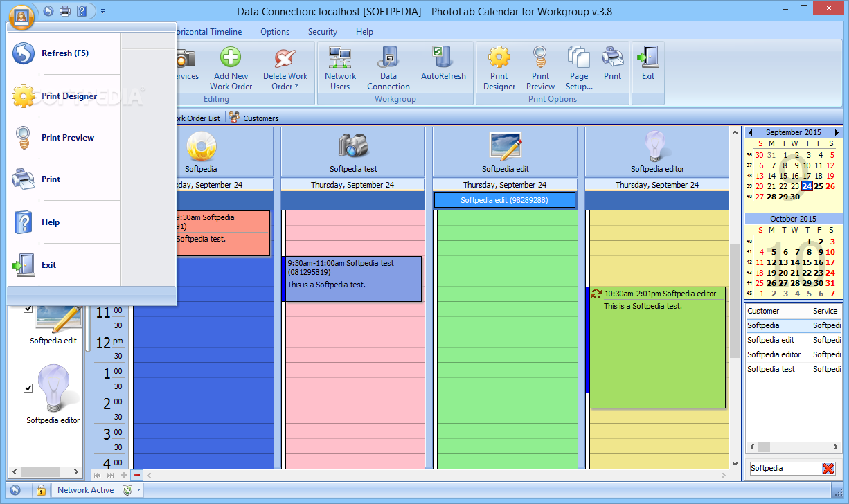Click the help question-mark icon in quick access toolbar

click(x=82, y=11)
